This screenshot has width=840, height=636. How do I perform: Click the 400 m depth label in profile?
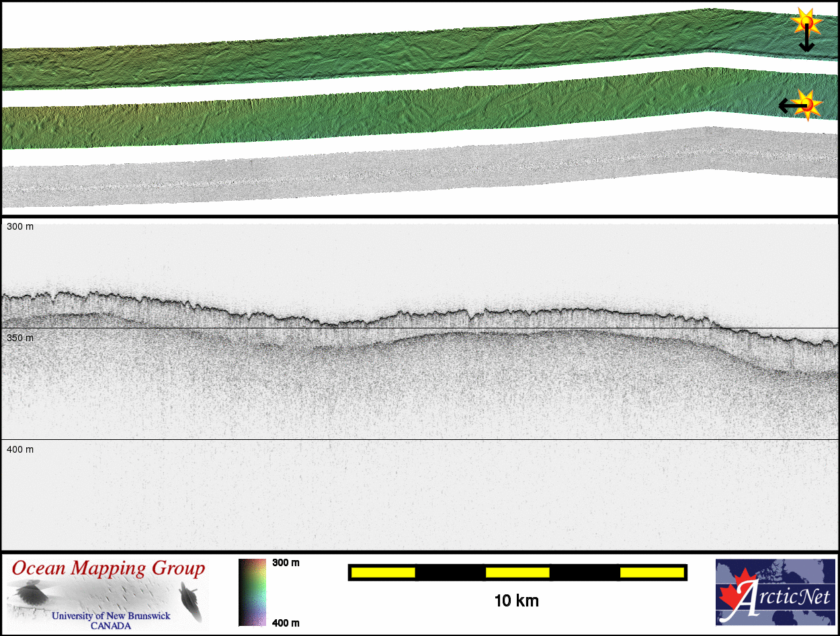20,449
